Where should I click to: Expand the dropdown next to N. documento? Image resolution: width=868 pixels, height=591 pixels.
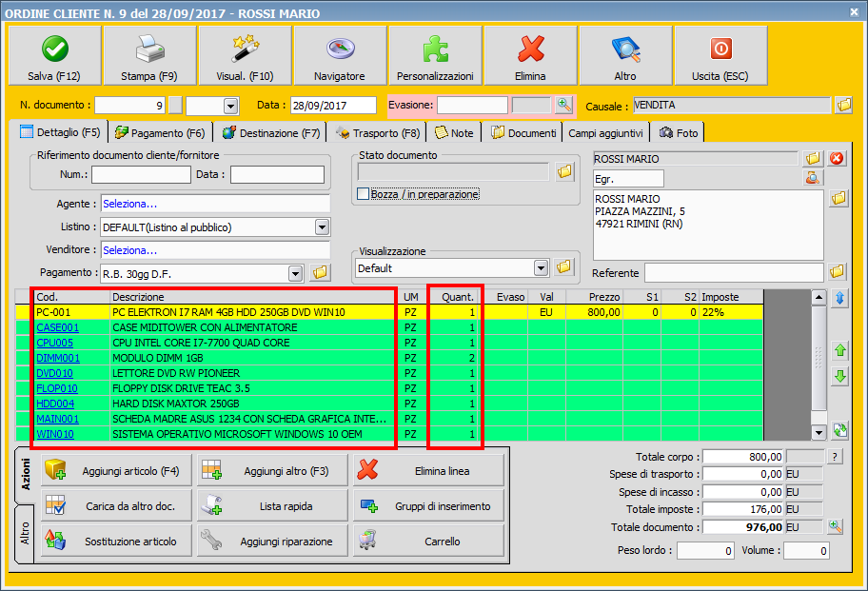click(x=231, y=106)
